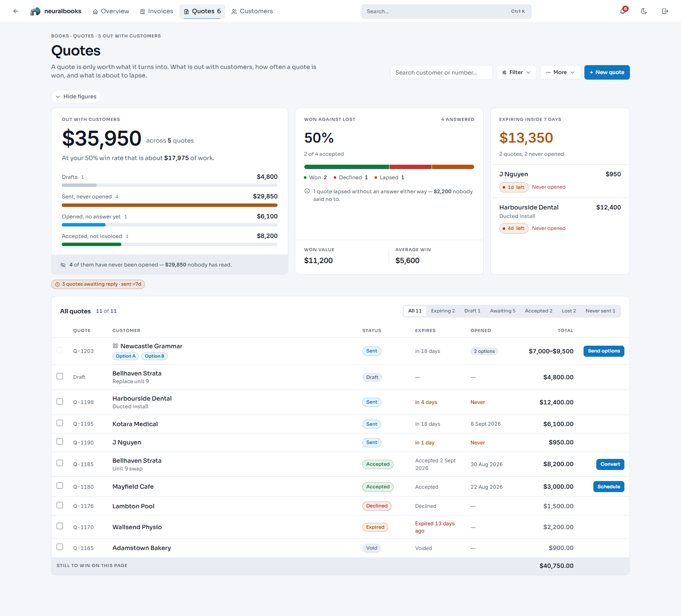The height and width of the screenshot is (616, 681).
Task: Click the 2 options badge for Q-1203
Action: click(484, 351)
